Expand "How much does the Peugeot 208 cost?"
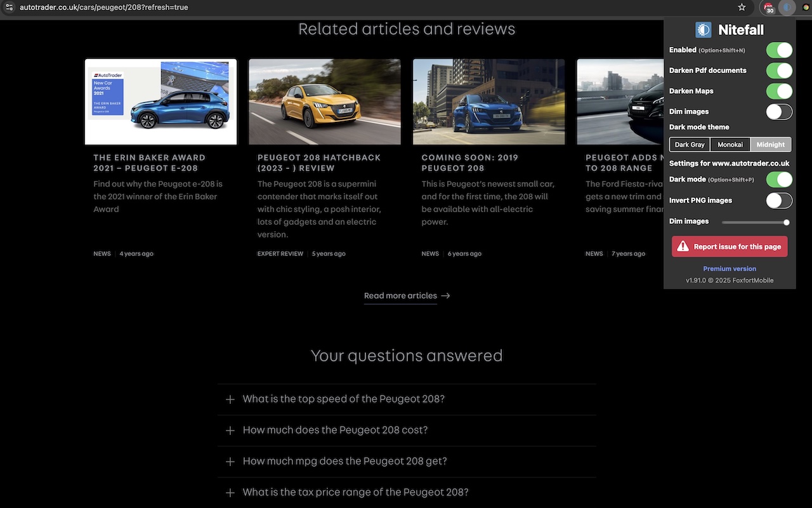Viewport: 812px width, 508px height. click(x=335, y=431)
